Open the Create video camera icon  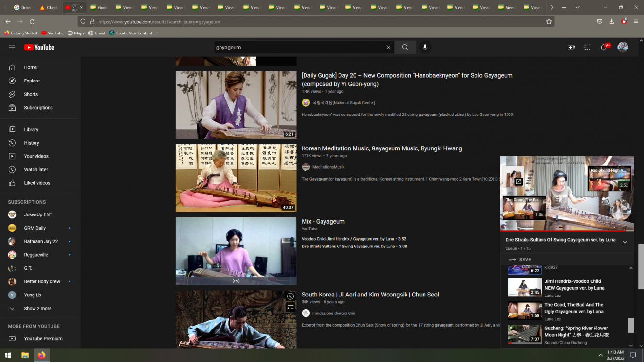coord(571,47)
